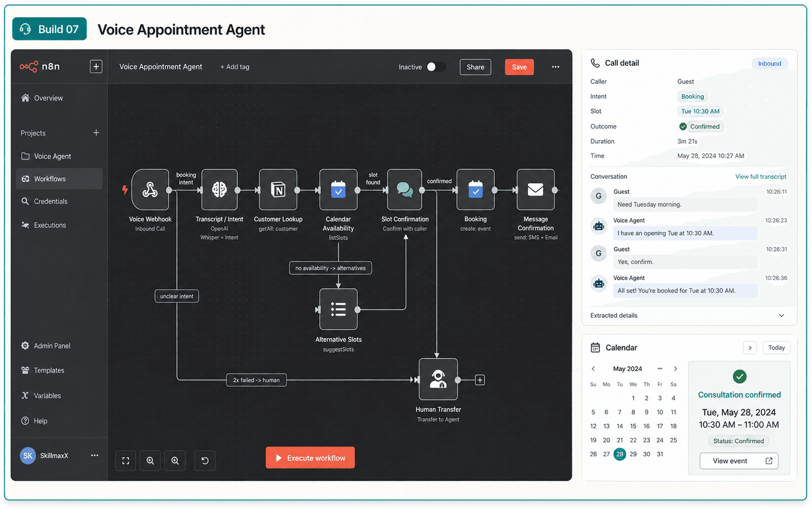Screen dimensions: 812x508
Task: Open SkillmaxX user options ellipsis
Action: pyautogui.click(x=94, y=455)
